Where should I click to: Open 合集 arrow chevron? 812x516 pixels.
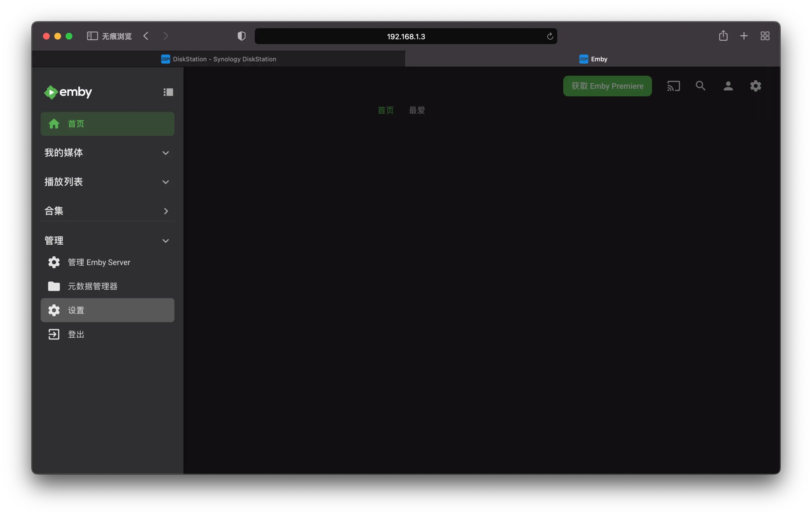tap(166, 211)
